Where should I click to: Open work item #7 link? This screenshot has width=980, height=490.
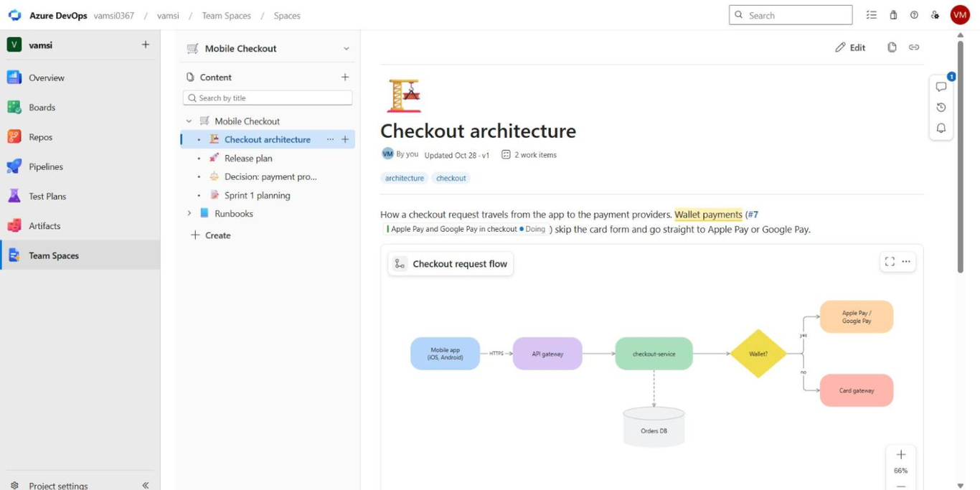coord(753,215)
